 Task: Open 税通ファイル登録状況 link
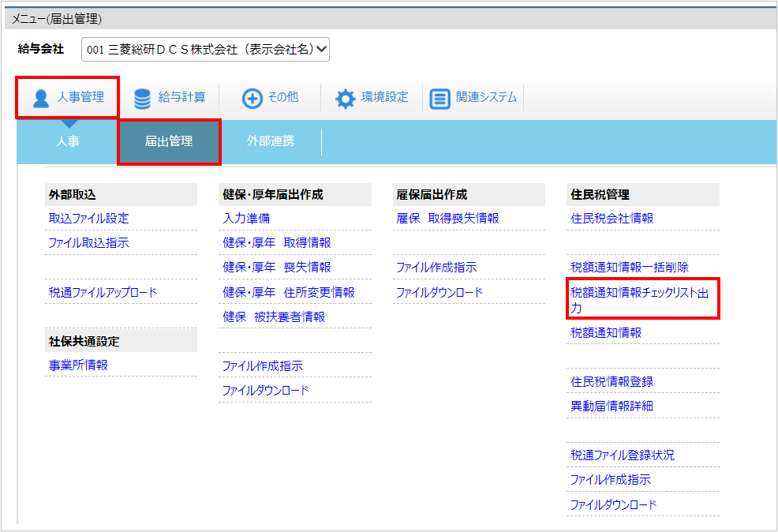623,455
